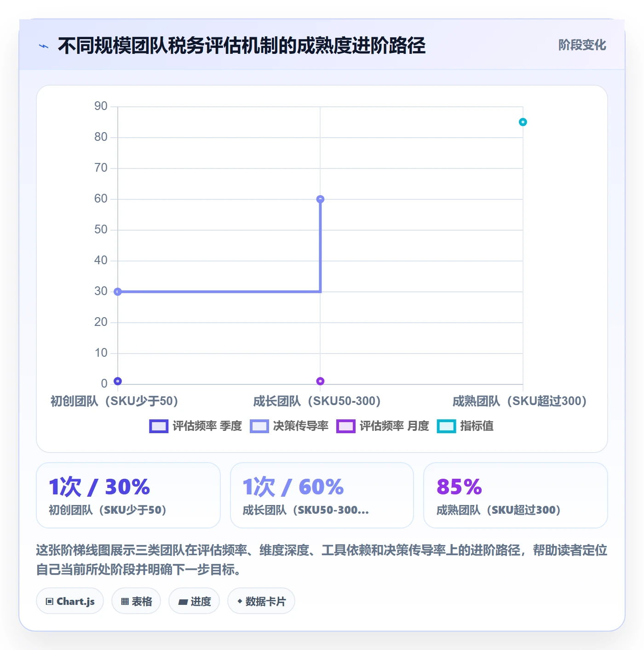The height and width of the screenshot is (650, 644).
Task: Click the '1次 / 60%' stat value
Action: point(293,487)
